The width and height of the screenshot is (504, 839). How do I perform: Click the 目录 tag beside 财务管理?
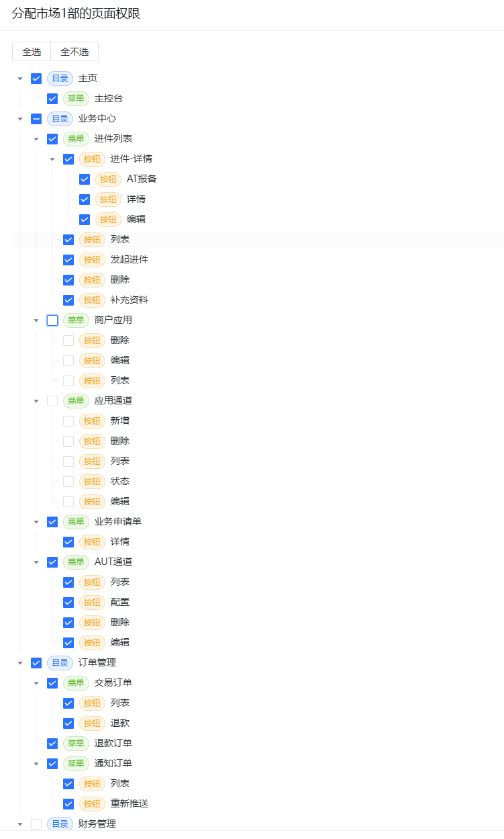(x=60, y=824)
